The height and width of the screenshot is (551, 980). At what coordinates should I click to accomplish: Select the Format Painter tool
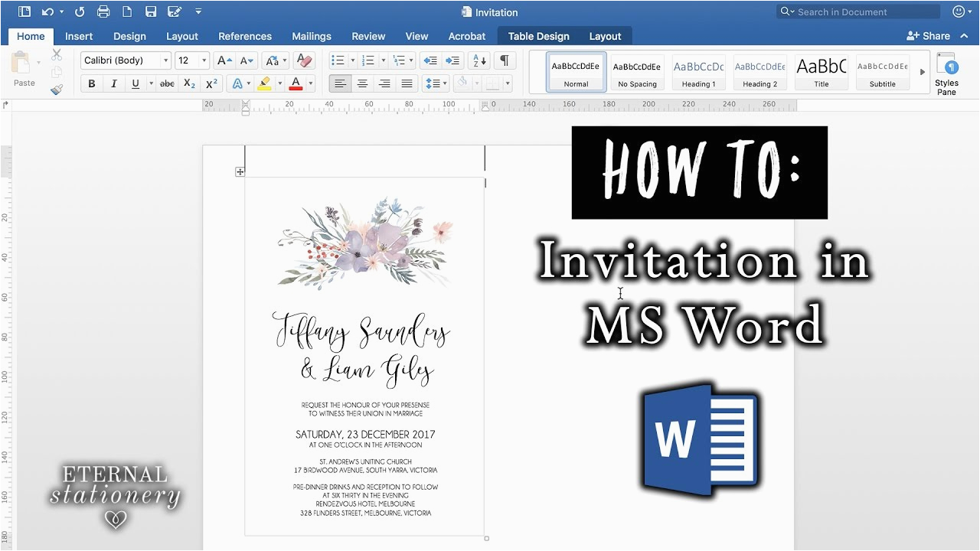coord(57,89)
